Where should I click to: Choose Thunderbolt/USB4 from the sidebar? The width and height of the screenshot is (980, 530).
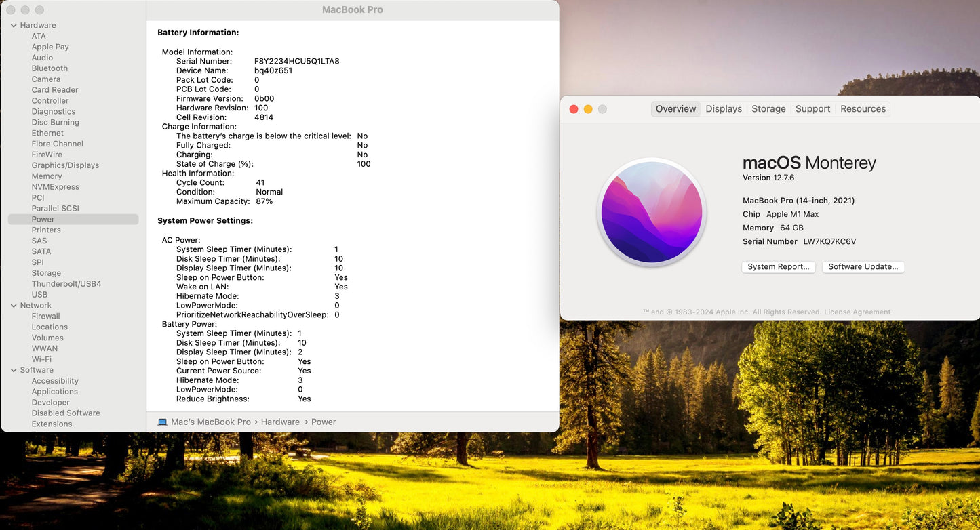(66, 284)
